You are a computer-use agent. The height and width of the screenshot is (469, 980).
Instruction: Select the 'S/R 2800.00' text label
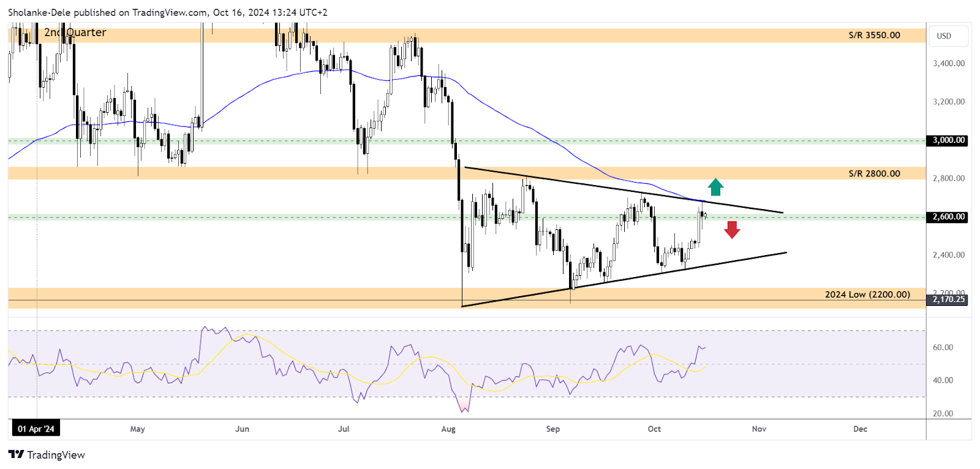(874, 173)
